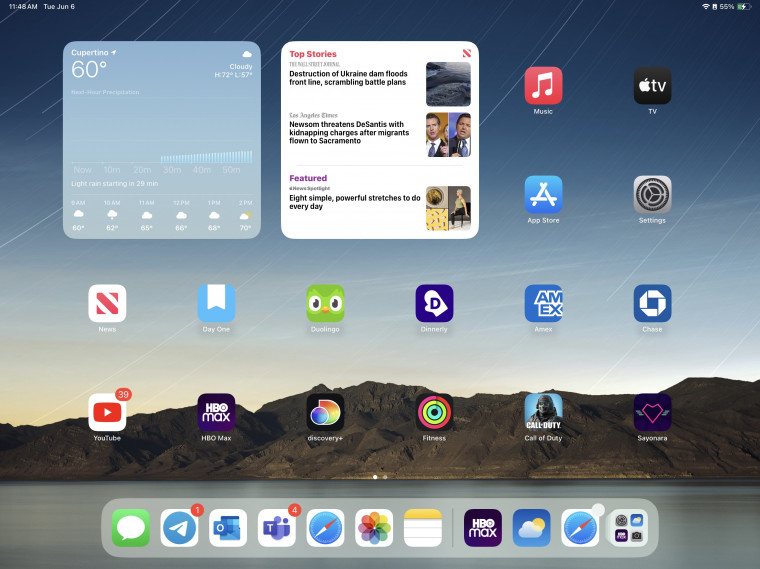Viewport: 760px width, 569px height.
Task: Launch the Day One journal app
Action: pos(216,303)
